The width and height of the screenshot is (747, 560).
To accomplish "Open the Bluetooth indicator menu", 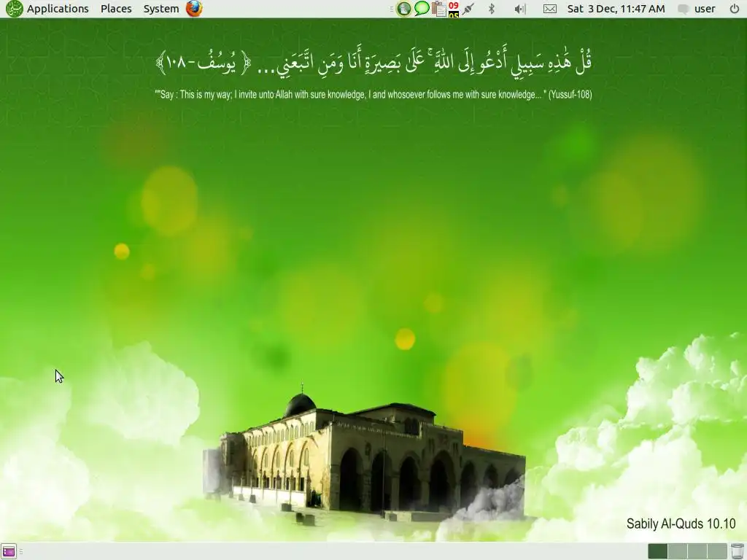I will click(x=492, y=9).
